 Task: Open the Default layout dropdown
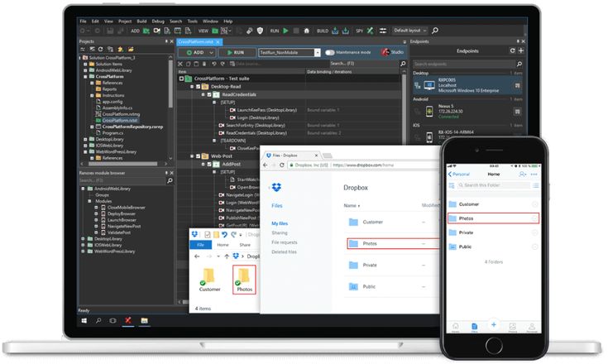[409, 31]
